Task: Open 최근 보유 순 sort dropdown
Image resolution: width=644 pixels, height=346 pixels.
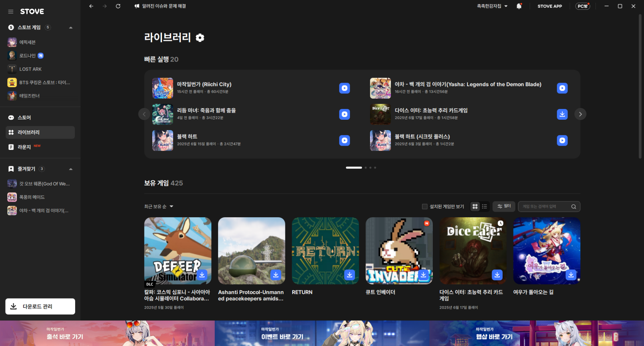Action: (x=159, y=207)
